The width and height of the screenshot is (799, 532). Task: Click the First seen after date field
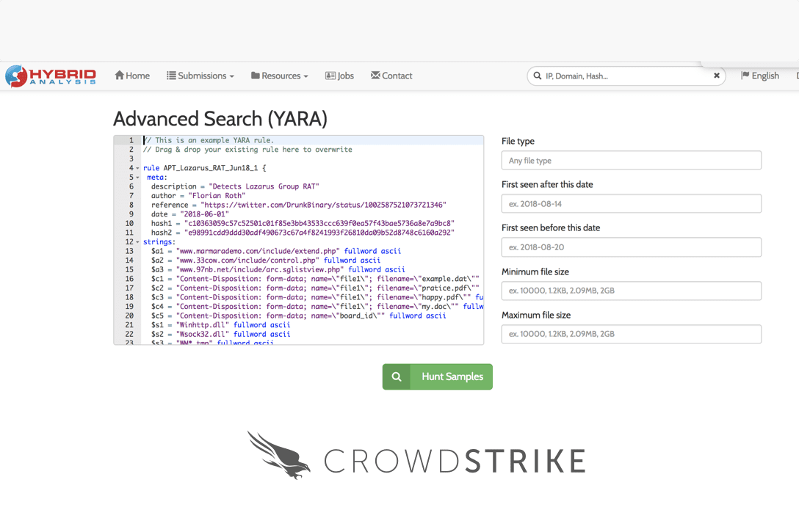[x=631, y=203]
